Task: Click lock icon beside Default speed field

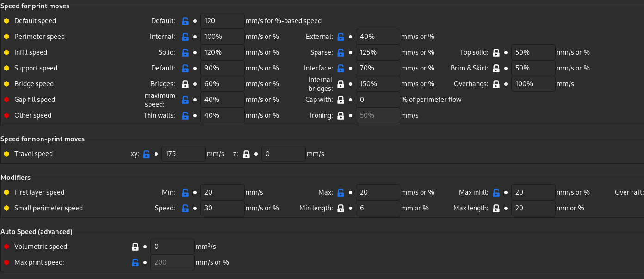Action: pyautogui.click(x=185, y=21)
